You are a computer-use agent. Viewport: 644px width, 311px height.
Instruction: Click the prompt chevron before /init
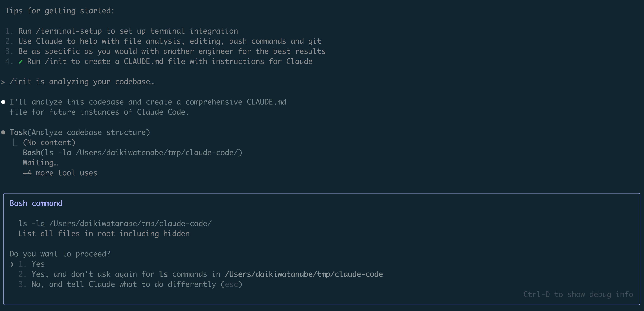[3, 82]
